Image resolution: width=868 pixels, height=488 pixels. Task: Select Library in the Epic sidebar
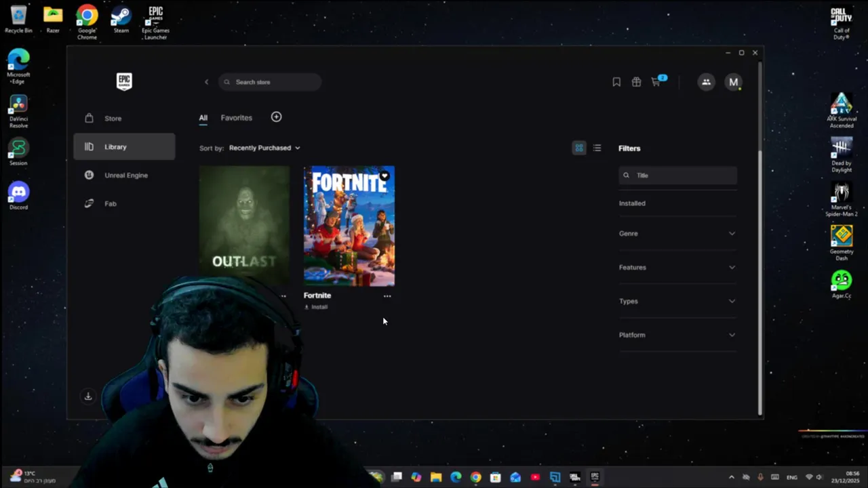tap(124, 146)
